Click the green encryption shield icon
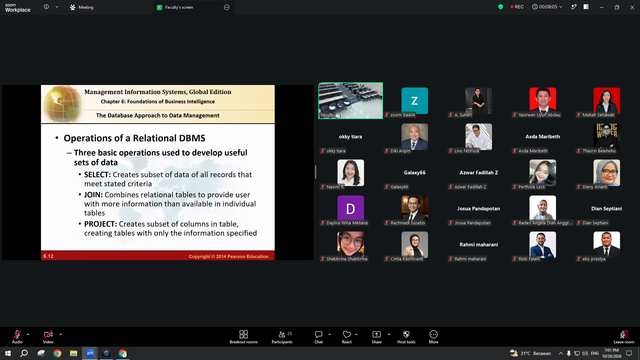640x360 pixels. [500, 7]
